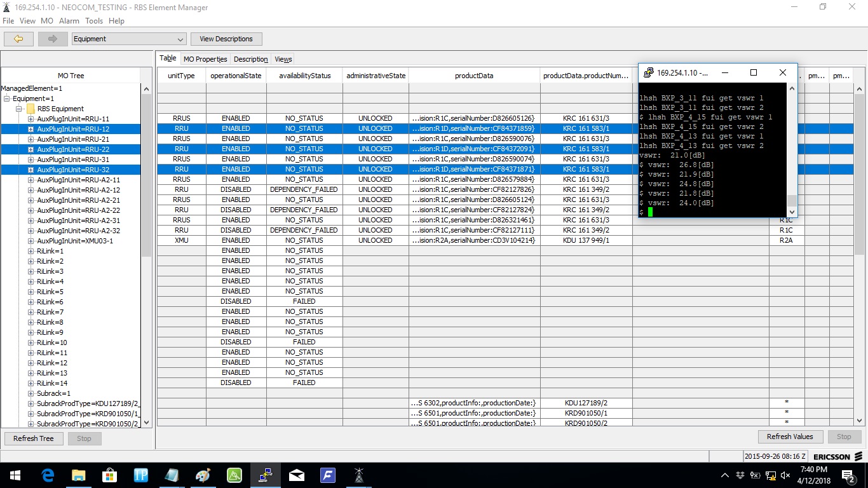The width and height of the screenshot is (868, 488).
Task: Select AuxPlugInUnit=RRU-31 in the tree
Action: (x=73, y=159)
